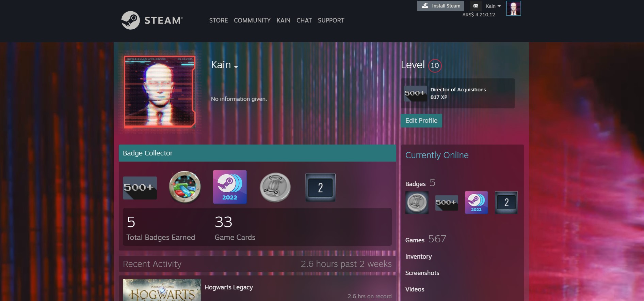Click the 817 XP text
Image resolution: width=644 pixels, height=301 pixels.
tap(439, 97)
